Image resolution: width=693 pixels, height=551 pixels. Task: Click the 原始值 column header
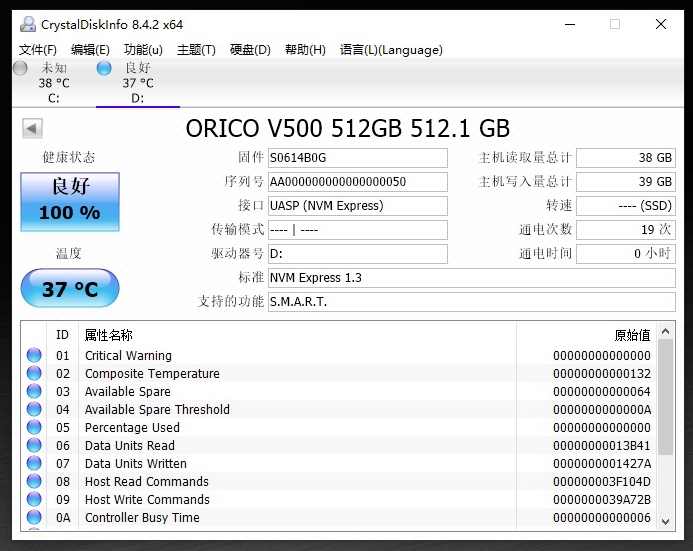[632, 335]
